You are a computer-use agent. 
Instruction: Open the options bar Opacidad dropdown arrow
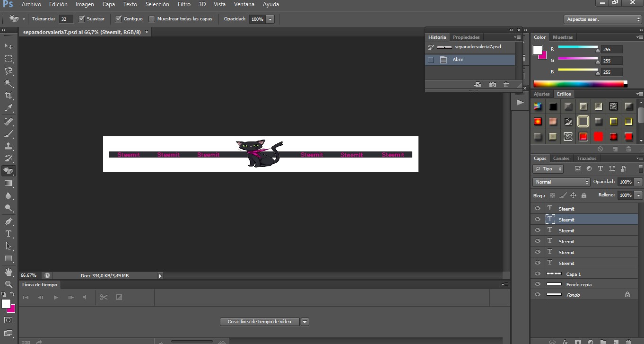click(x=270, y=19)
